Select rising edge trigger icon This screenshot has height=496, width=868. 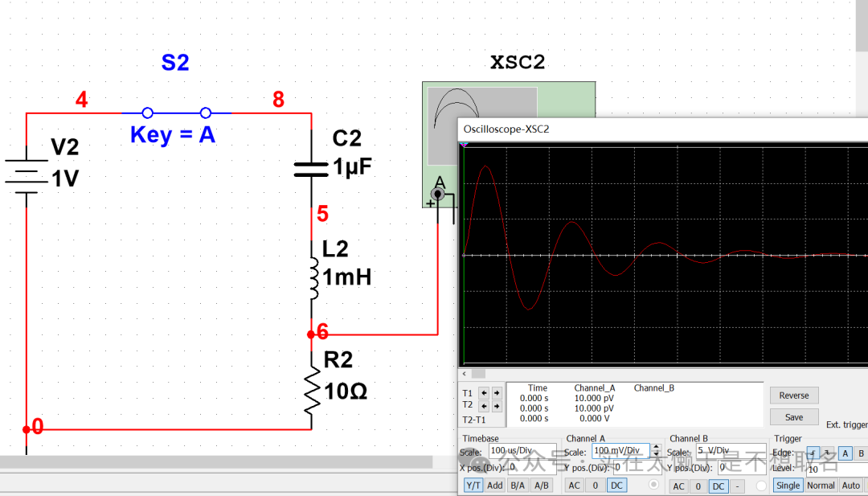[x=813, y=453]
